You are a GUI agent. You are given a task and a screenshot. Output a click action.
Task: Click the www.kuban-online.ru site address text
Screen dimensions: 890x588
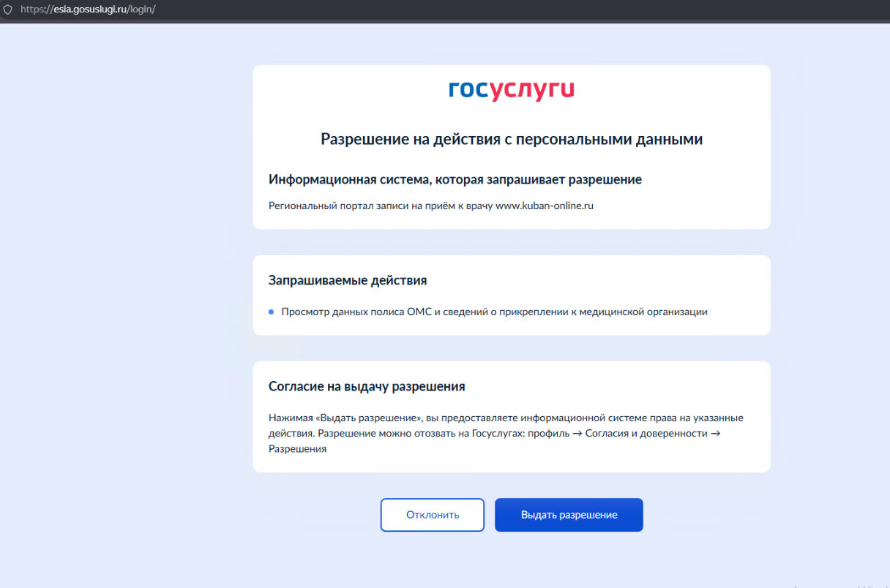[x=544, y=206]
